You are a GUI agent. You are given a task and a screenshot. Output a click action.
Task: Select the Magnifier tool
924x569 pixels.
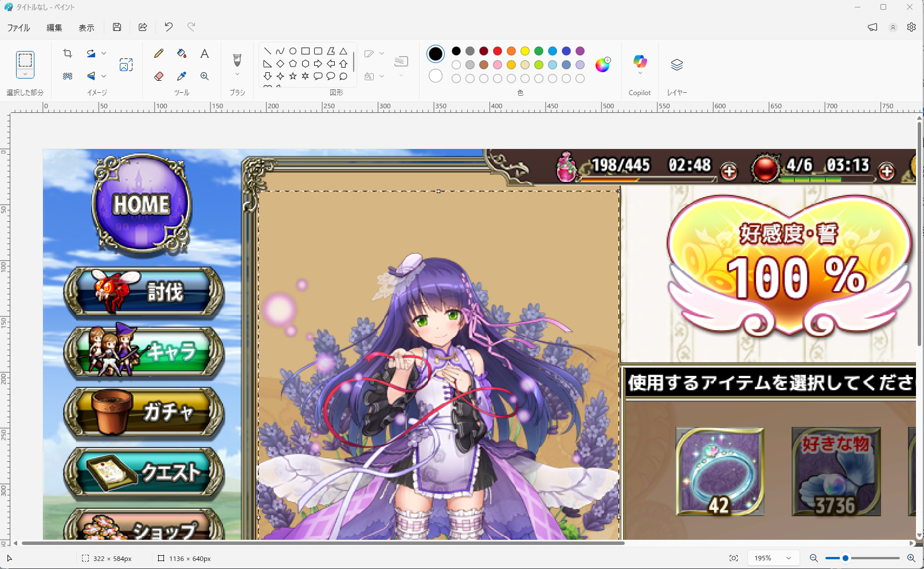tap(205, 76)
